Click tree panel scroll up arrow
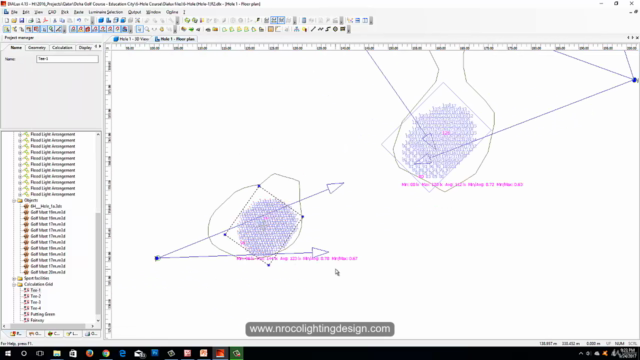Image resolution: width=640 pixels, height=360 pixels. tap(98, 134)
